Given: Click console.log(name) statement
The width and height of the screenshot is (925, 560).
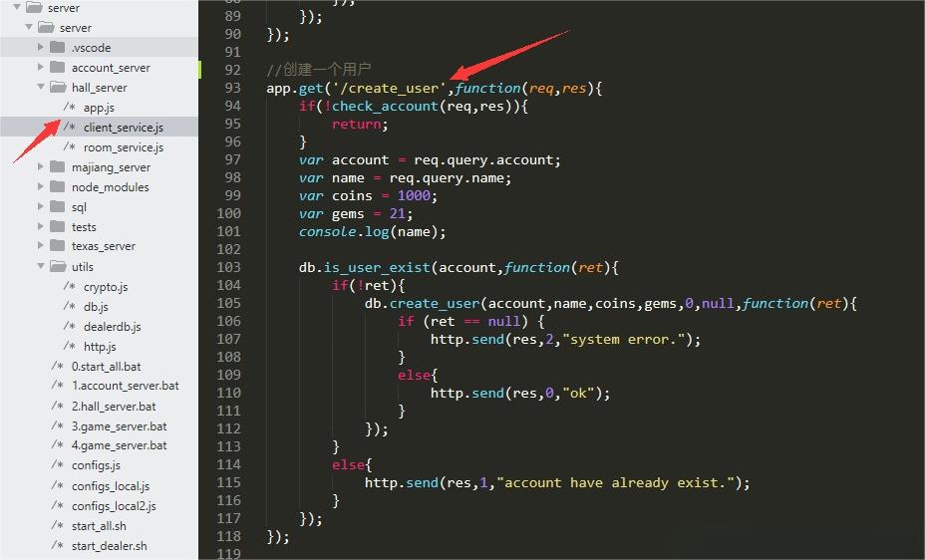Looking at the screenshot, I should coord(372,231).
